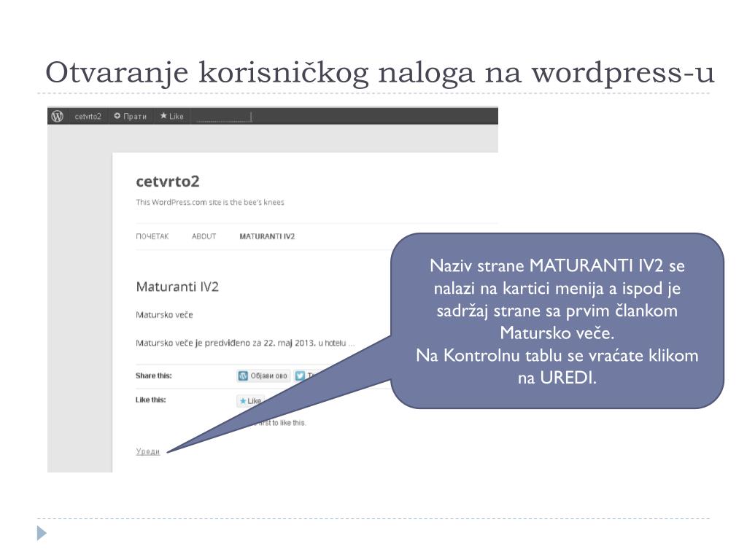The height and width of the screenshot is (560, 747).
Task: Click the 'Like this:' label
Action: 150,400
